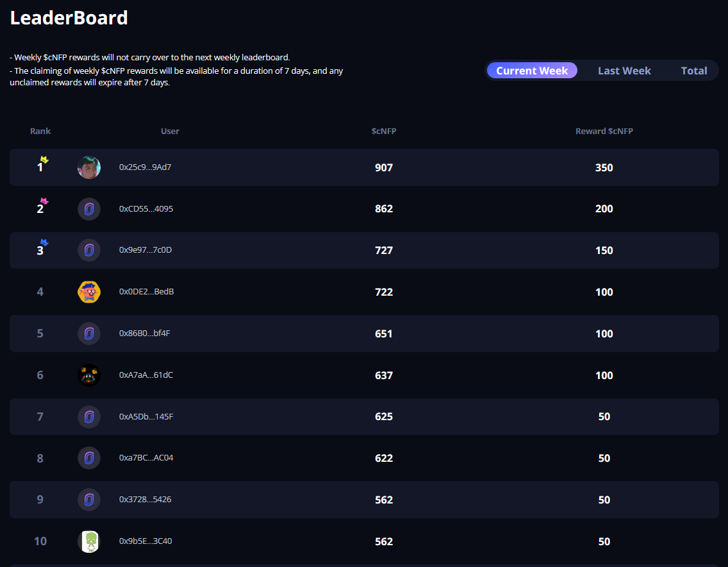Click the avatar icon next to 0x9e97...7c0D
This screenshot has height=567, width=728.
89,250
